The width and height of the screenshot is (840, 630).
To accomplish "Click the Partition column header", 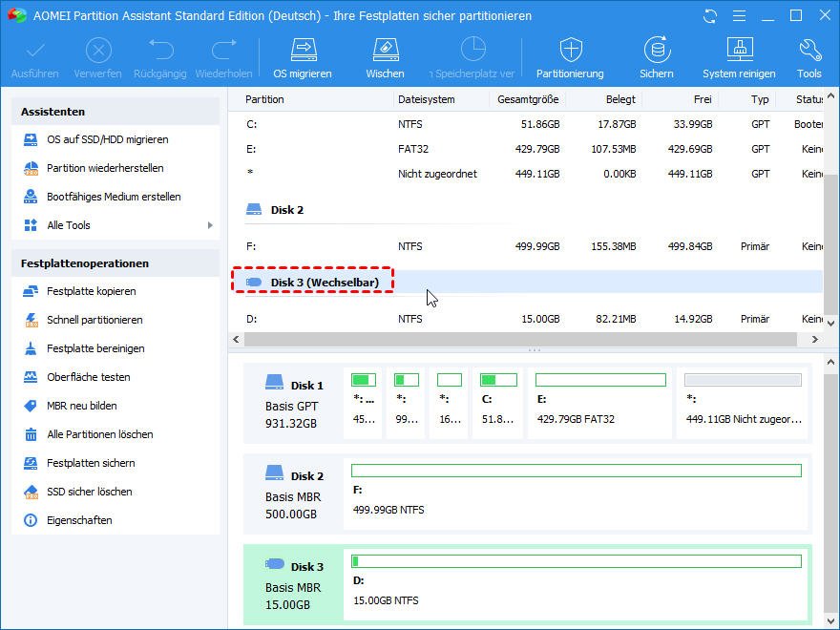I will 264,99.
